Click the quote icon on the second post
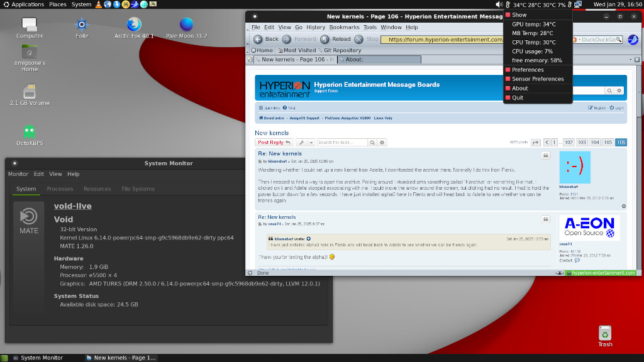This screenshot has height=362, width=644. 545,219
